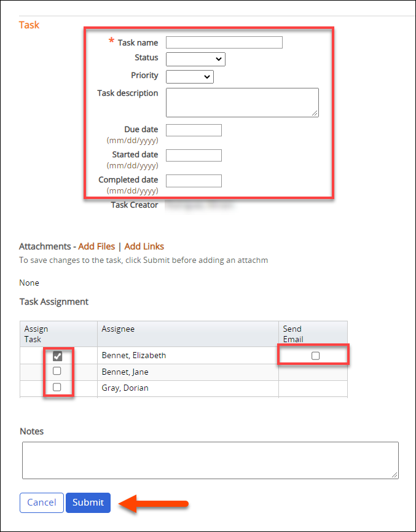This screenshot has height=532, width=416.
Task: Grab the Task description resize handle
Action: (315, 113)
